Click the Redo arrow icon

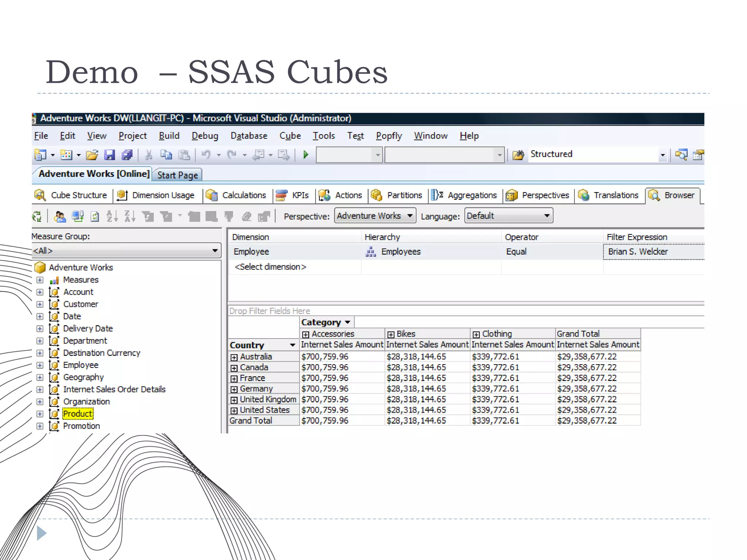(x=232, y=155)
